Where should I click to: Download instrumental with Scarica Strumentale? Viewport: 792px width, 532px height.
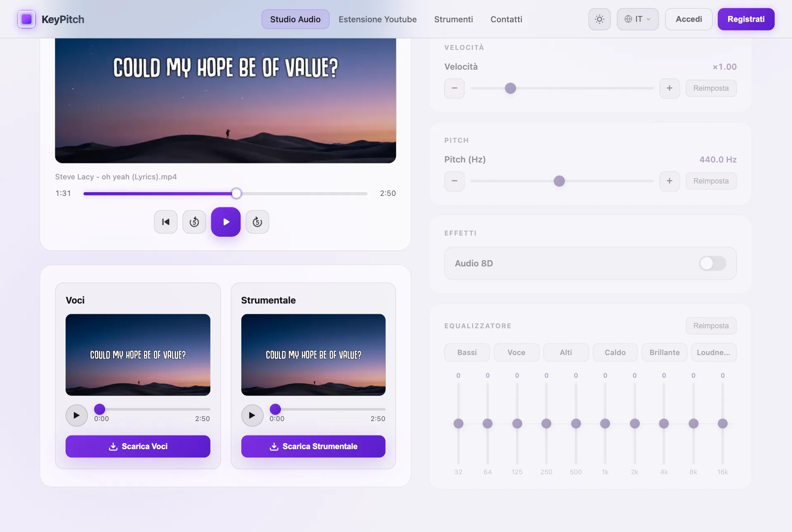click(x=313, y=447)
